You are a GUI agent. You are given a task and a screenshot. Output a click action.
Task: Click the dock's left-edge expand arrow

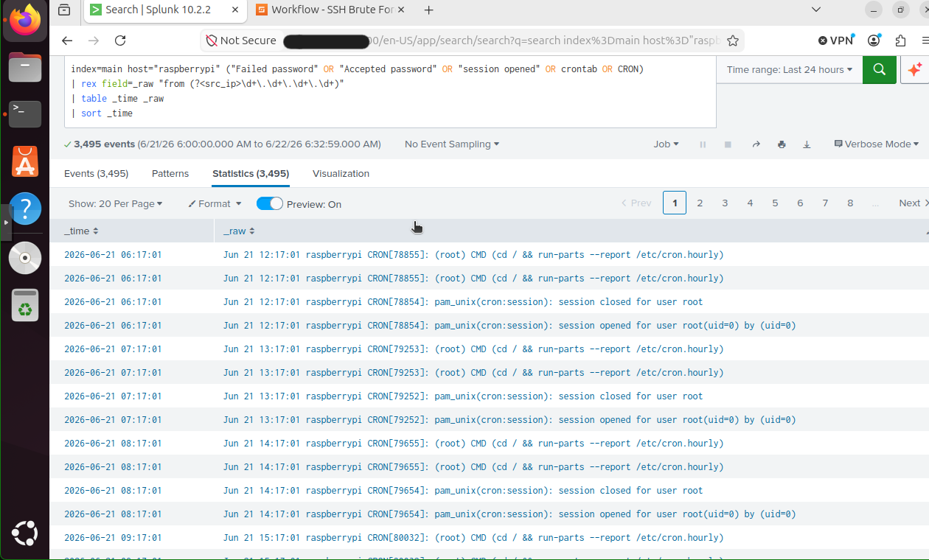pos(5,221)
